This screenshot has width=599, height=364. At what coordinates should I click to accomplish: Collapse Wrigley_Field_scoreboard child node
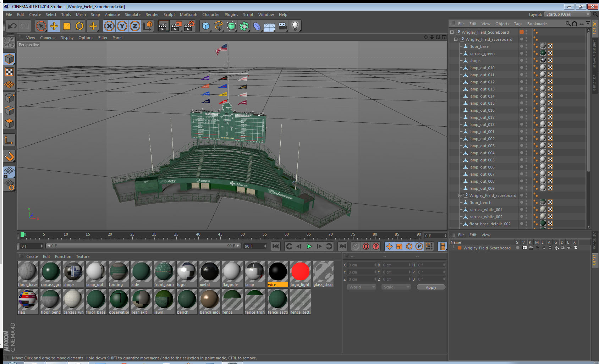click(456, 39)
